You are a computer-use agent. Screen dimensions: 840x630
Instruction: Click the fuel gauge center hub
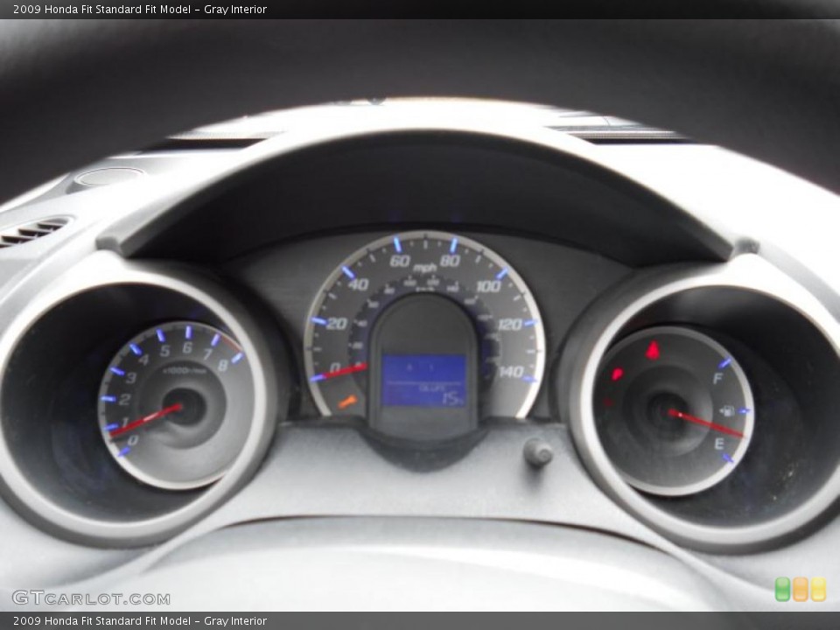click(667, 412)
